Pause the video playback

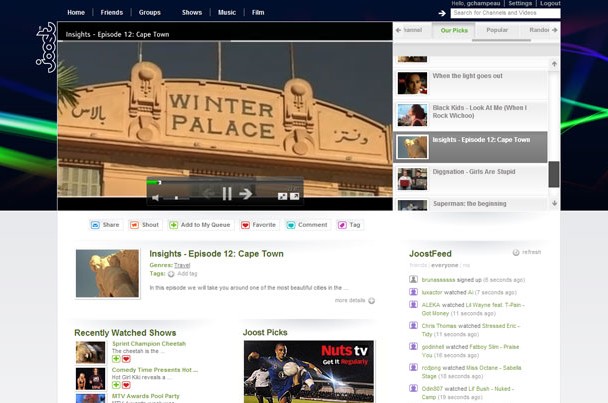(227, 194)
